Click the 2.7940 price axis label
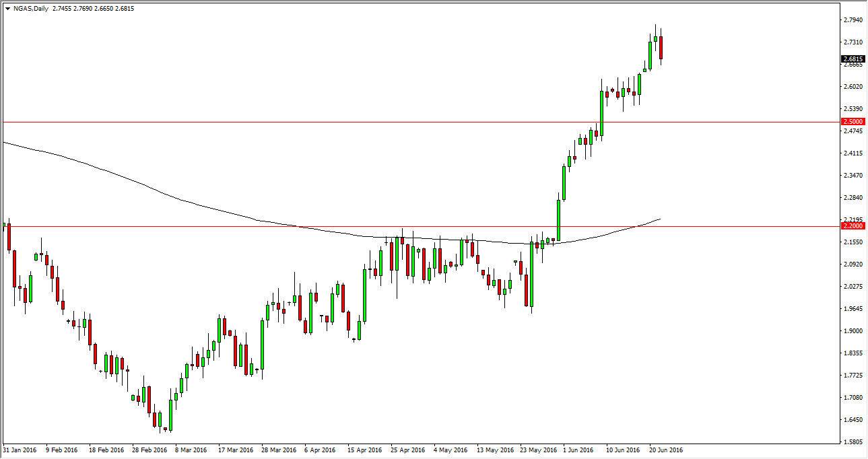Viewport: 868px width, 459px height. tap(852, 20)
